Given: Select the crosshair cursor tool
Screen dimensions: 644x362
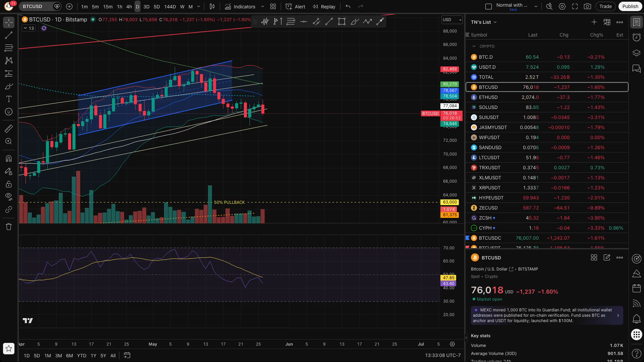Looking at the screenshot, I should pyautogui.click(x=9, y=22).
